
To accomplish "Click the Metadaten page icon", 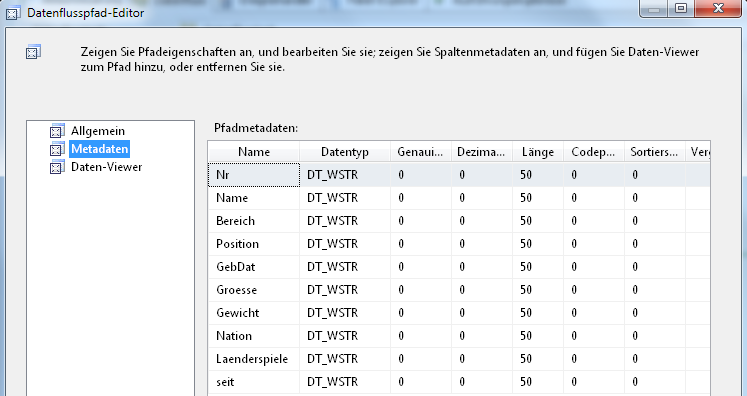I will pos(57,149).
